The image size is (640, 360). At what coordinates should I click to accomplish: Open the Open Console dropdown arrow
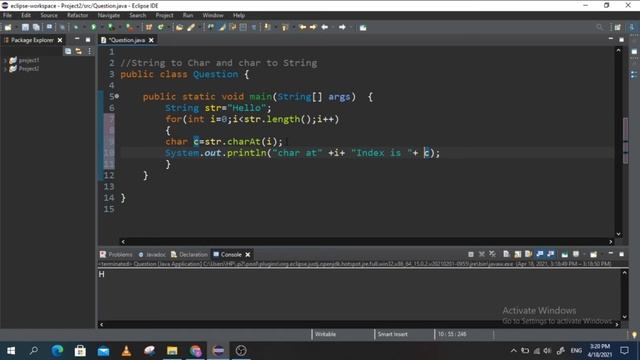point(601,254)
